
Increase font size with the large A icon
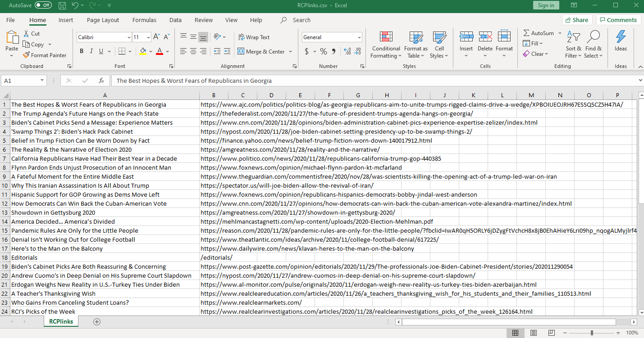coord(156,37)
